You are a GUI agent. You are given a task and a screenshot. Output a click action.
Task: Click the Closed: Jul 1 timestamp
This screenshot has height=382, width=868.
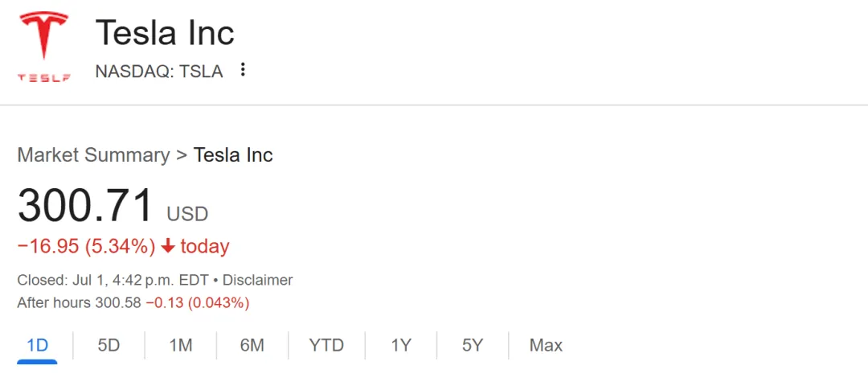click(113, 281)
